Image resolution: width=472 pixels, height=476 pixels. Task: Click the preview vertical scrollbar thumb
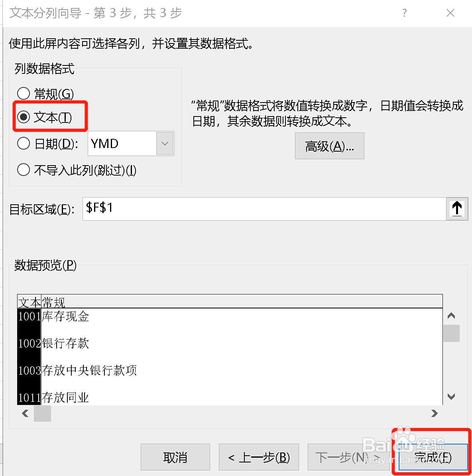(451, 333)
